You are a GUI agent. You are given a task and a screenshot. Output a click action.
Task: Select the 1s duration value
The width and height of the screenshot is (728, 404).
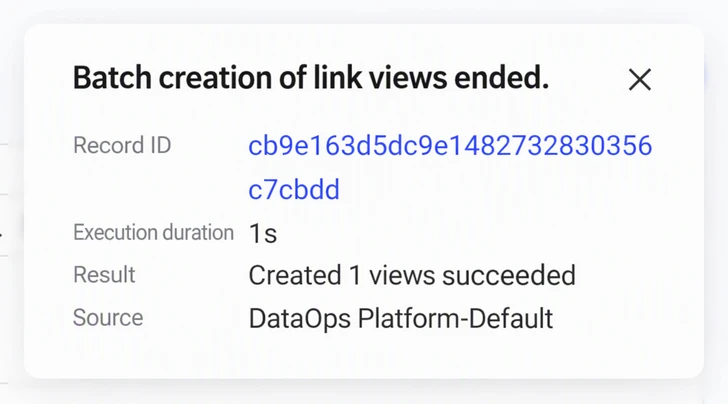click(x=263, y=233)
